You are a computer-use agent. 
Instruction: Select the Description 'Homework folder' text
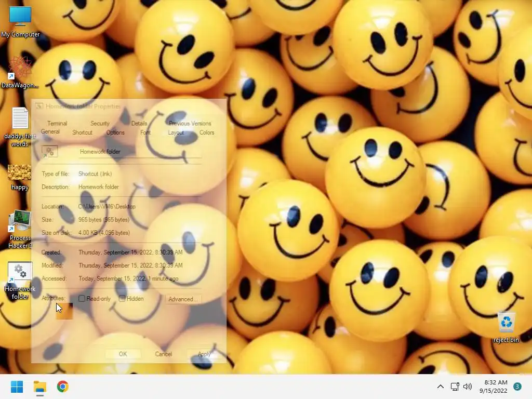[99, 187]
